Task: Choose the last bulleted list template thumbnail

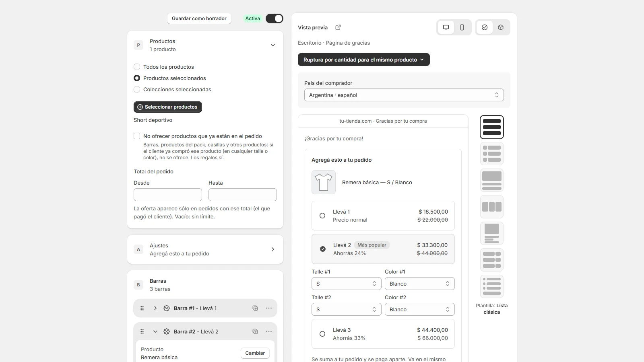Action: tap(492, 286)
